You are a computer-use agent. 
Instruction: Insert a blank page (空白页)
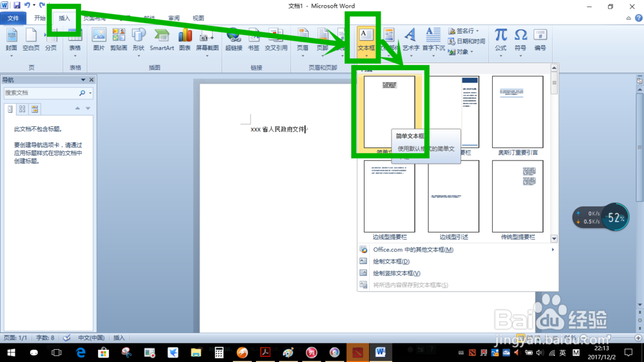click(31, 41)
